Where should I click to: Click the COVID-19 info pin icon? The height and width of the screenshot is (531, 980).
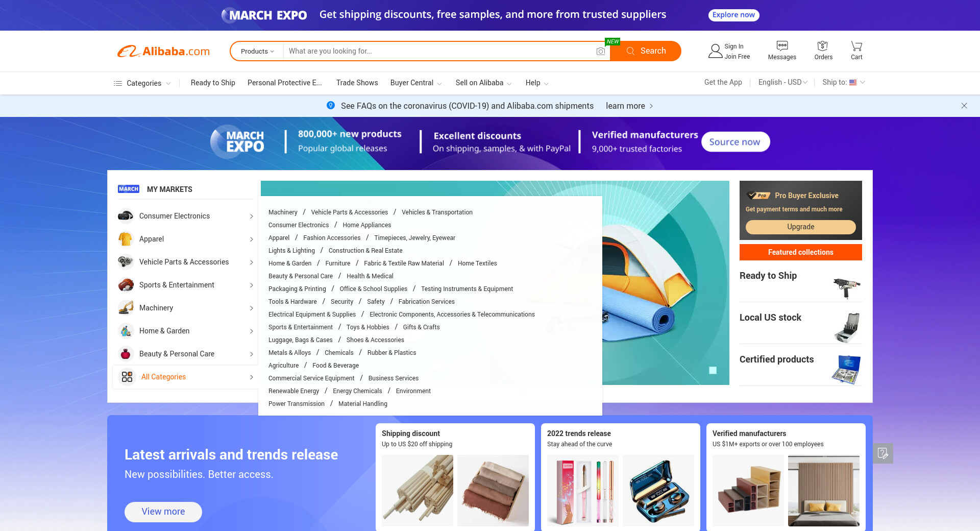click(x=331, y=105)
